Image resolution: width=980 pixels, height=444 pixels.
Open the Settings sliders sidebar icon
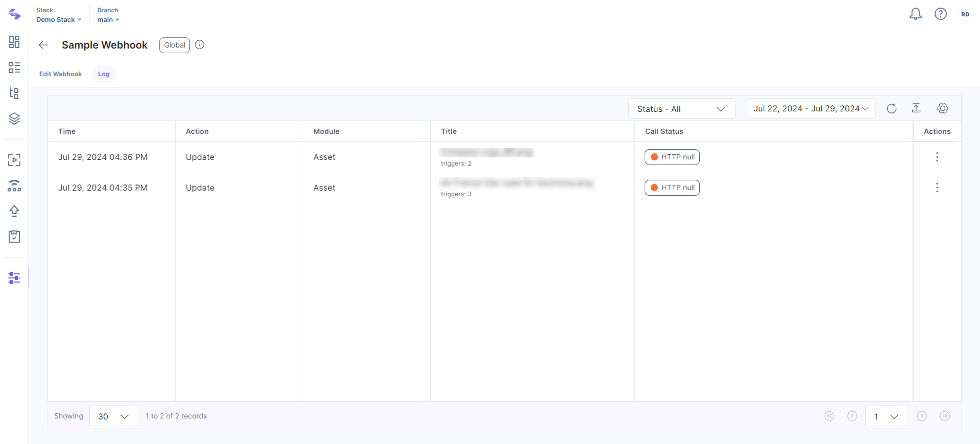[14, 278]
